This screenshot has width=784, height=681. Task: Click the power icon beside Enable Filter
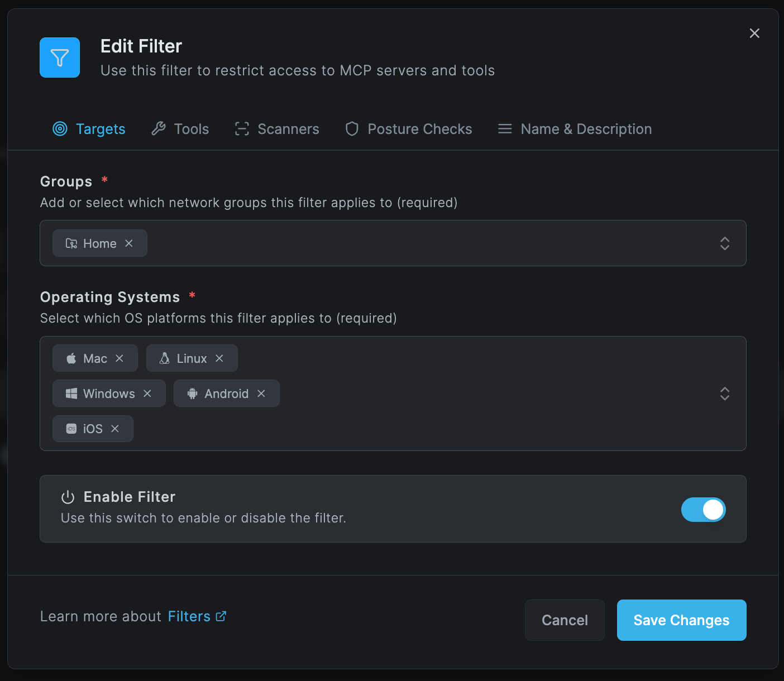67,497
